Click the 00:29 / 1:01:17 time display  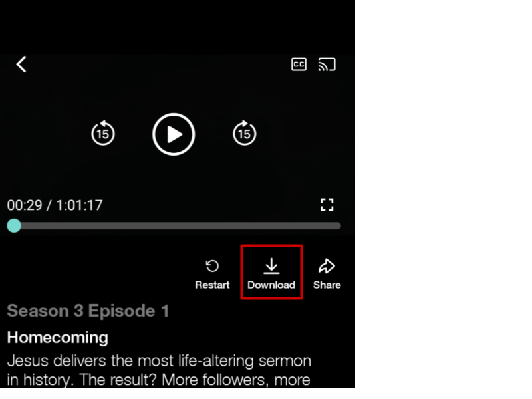(x=55, y=205)
